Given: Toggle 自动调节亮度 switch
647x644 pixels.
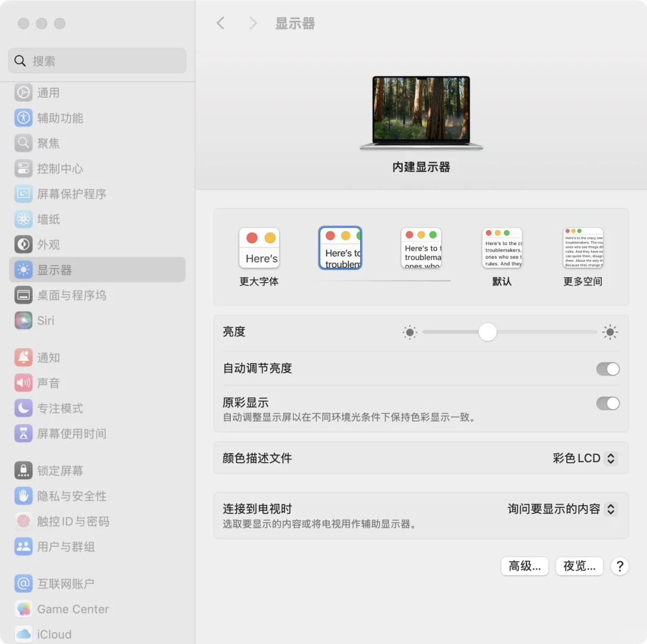Looking at the screenshot, I should (608, 369).
